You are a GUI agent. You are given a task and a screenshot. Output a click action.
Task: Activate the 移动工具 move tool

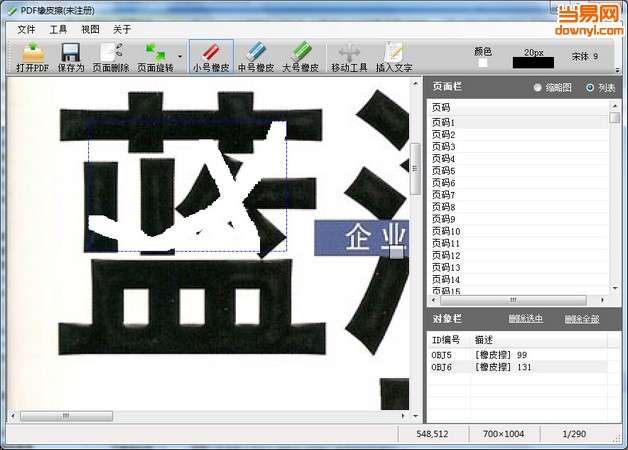349,57
